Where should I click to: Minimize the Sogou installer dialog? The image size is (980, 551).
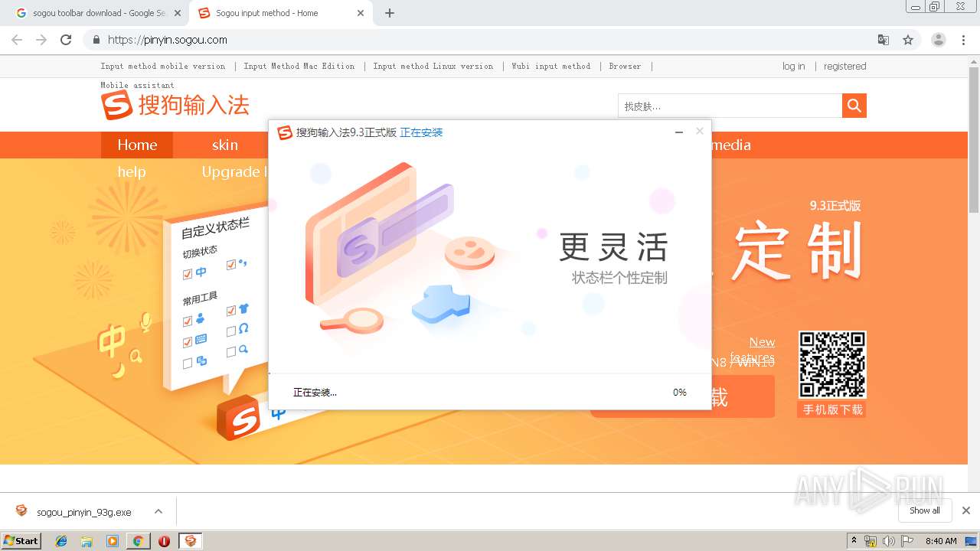[x=678, y=132]
